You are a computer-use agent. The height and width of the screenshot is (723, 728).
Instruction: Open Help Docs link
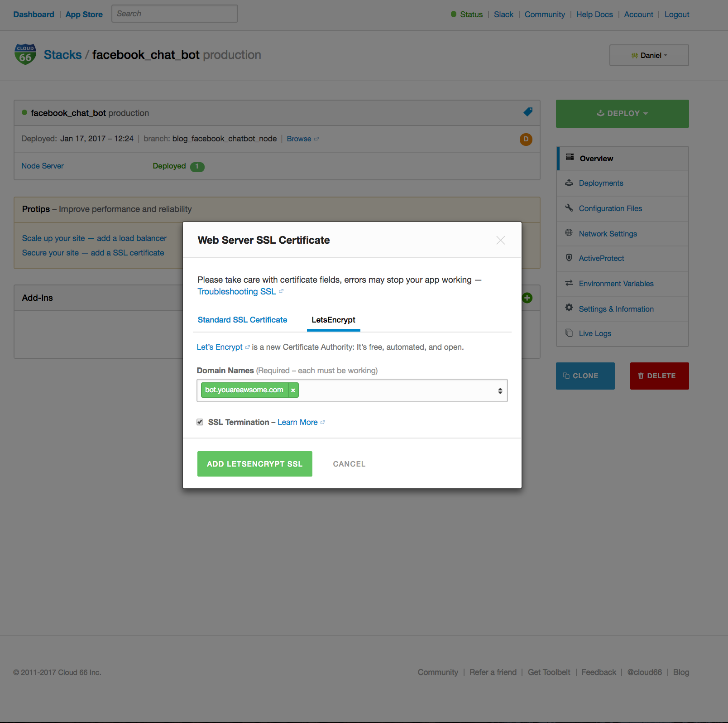[594, 14]
